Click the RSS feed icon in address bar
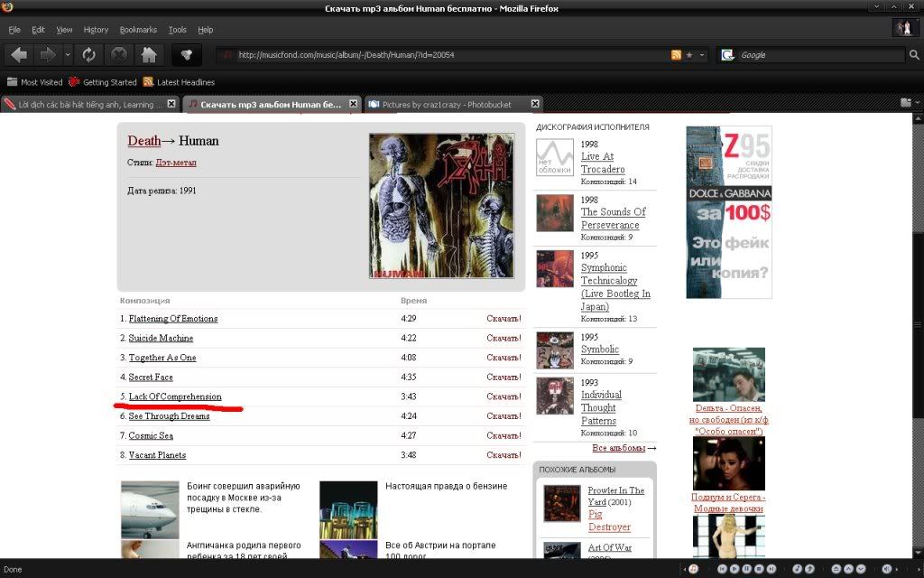Screen dimensions: 924x578 tap(676, 55)
